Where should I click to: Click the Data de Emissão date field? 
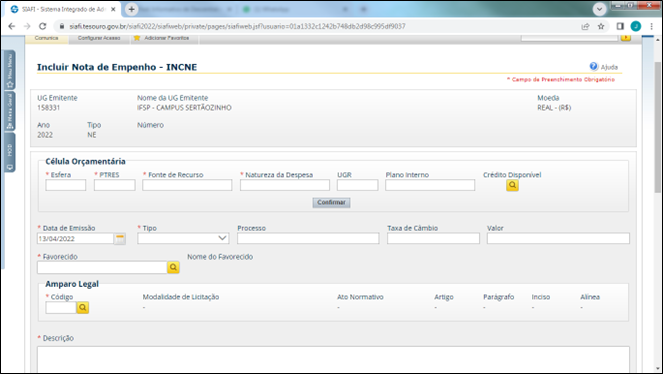click(x=76, y=239)
